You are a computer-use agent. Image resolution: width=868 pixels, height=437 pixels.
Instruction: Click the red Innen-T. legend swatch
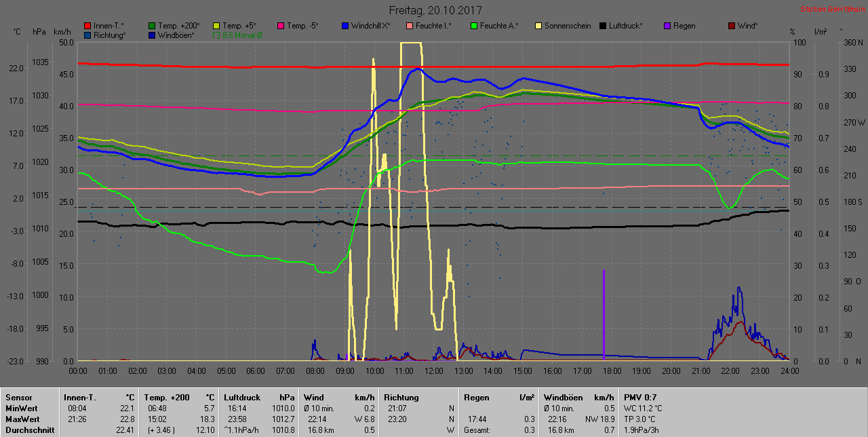[x=87, y=26]
